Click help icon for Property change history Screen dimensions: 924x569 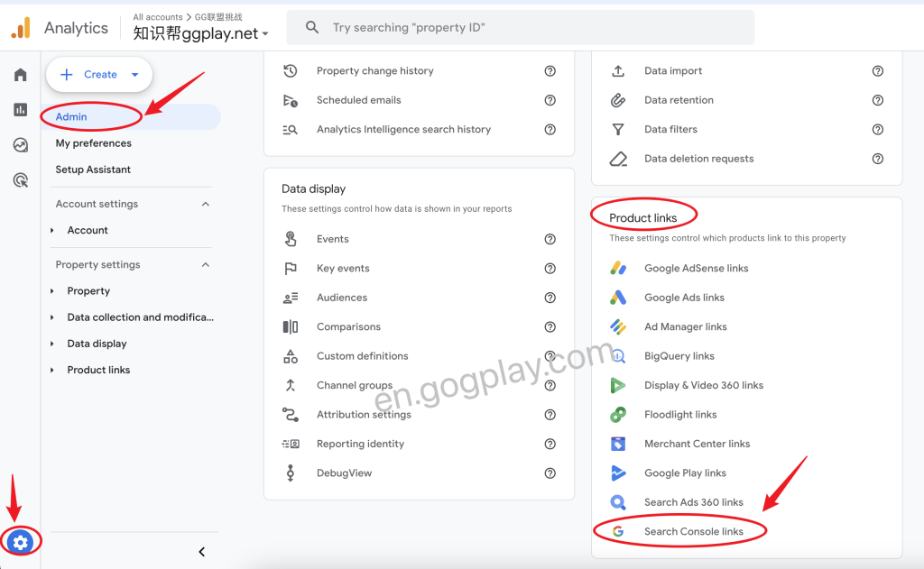click(x=550, y=70)
